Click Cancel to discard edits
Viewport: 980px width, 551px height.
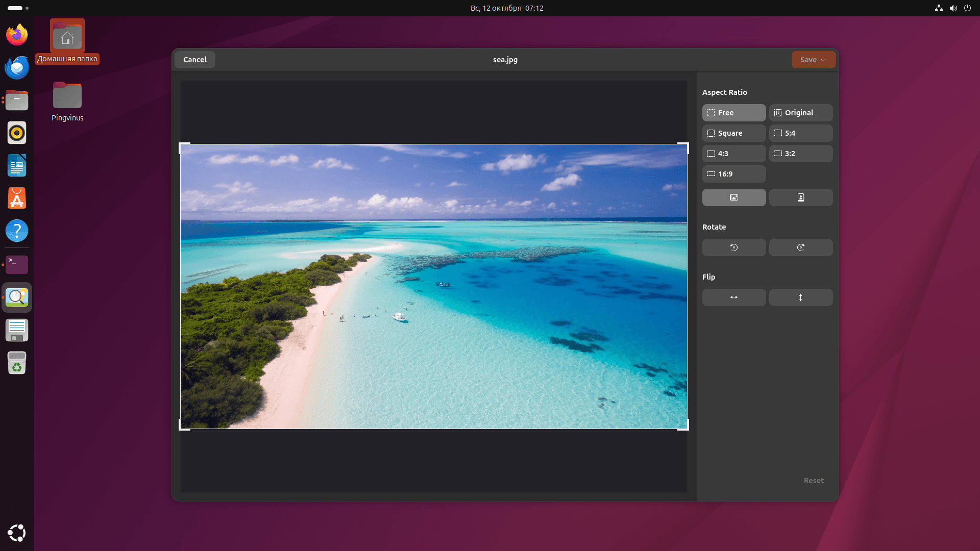(194, 60)
